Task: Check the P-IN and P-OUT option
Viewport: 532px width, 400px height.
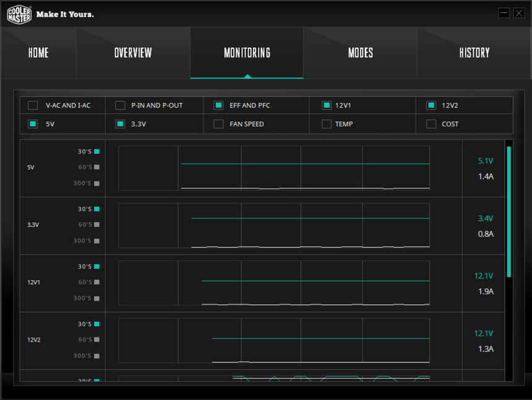Action: tap(120, 105)
